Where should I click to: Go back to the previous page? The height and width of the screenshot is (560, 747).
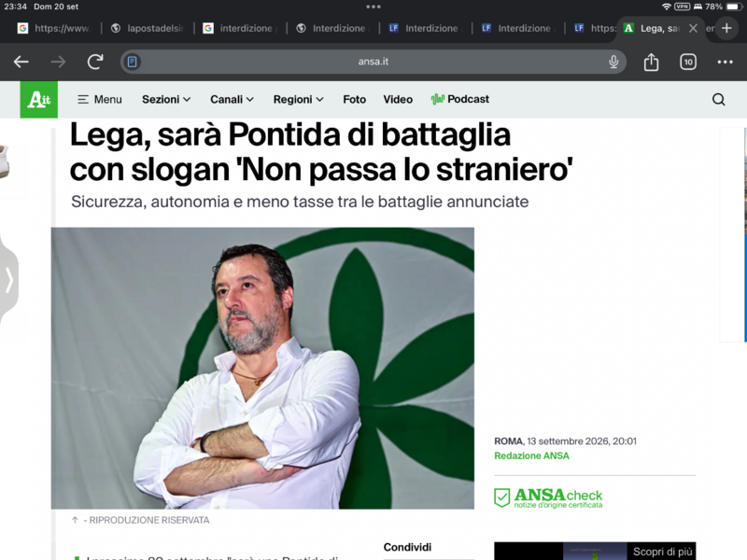[21, 62]
